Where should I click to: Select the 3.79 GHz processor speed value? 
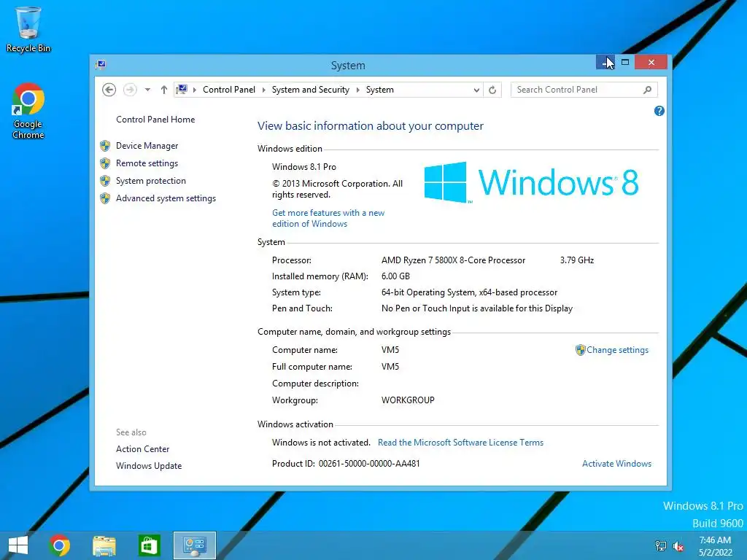tap(577, 260)
